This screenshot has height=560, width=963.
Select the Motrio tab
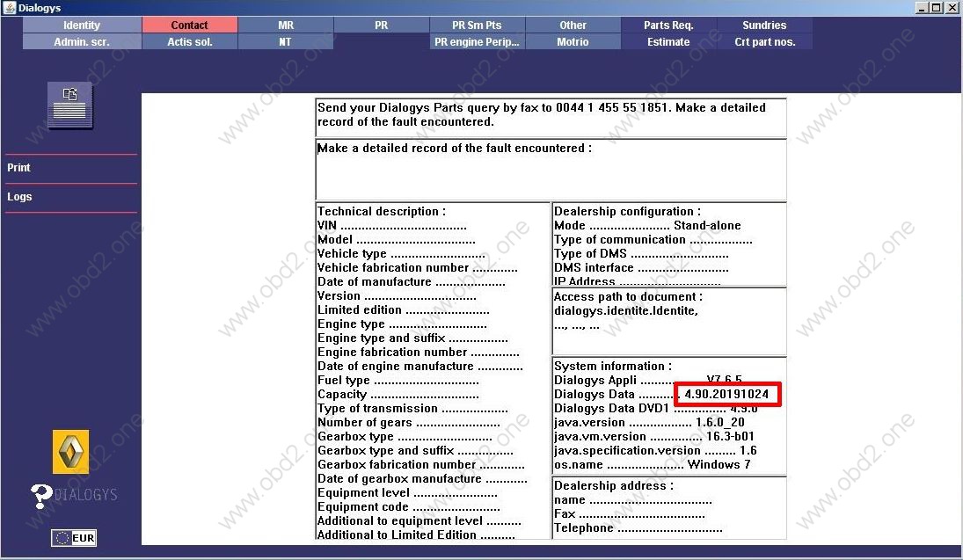[x=573, y=41]
